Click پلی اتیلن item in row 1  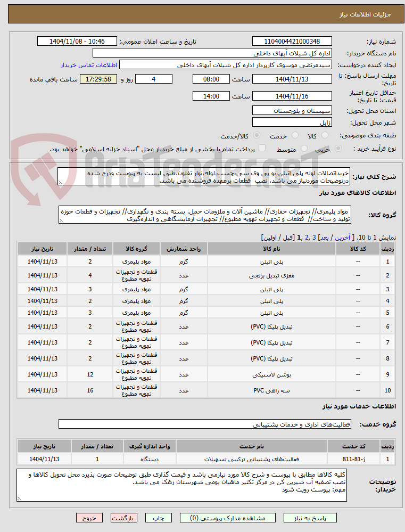(x=272, y=261)
